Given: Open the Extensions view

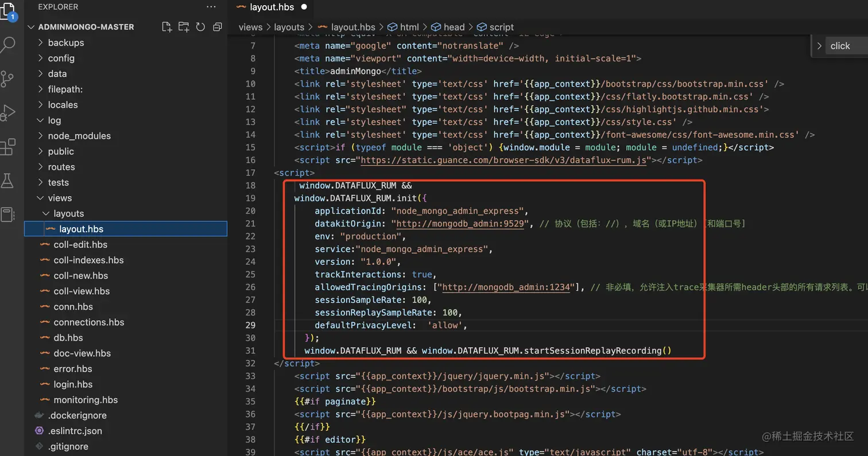Looking at the screenshot, I should coord(7,147).
